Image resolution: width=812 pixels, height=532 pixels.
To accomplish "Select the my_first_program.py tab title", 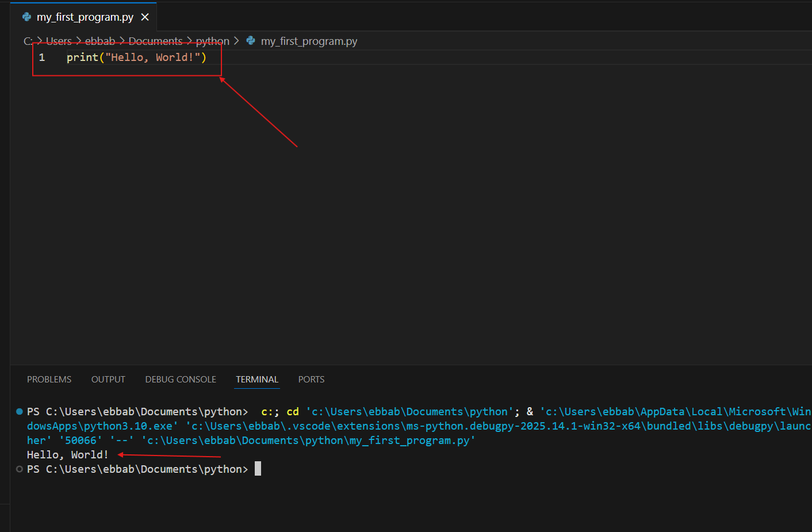I will tap(85, 17).
